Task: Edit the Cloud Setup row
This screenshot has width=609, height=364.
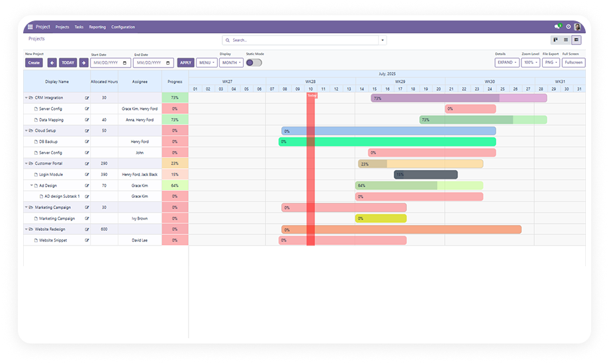Action: click(87, 131)
